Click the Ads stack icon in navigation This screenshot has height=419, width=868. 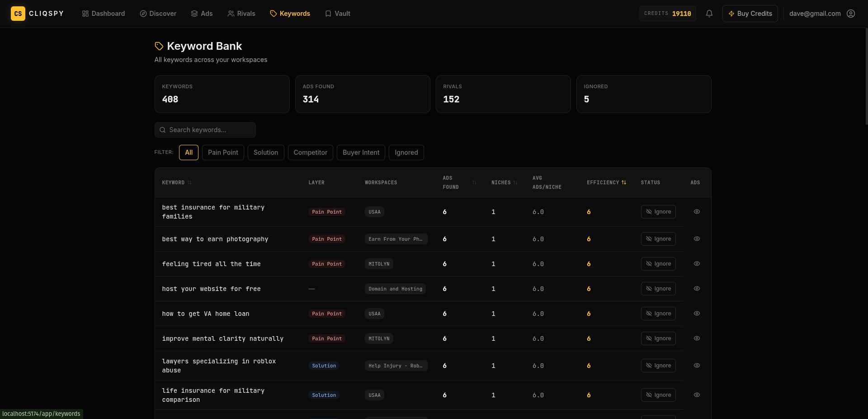click(193, 14)
